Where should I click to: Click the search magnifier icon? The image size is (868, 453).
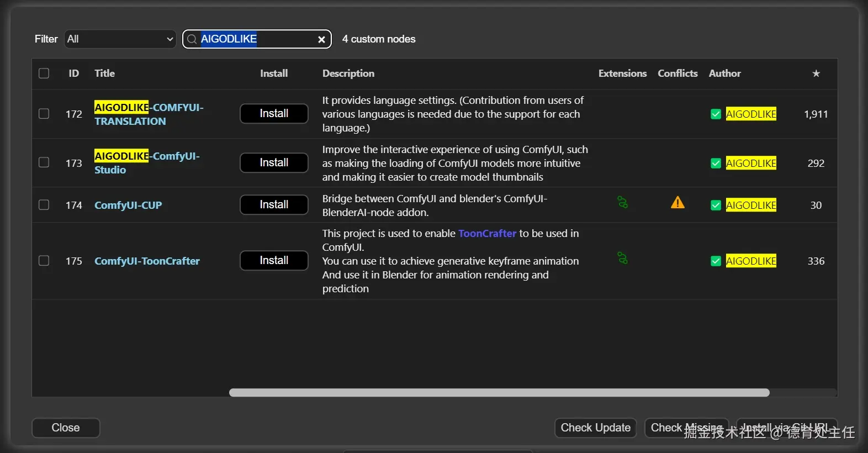point(192,39)
